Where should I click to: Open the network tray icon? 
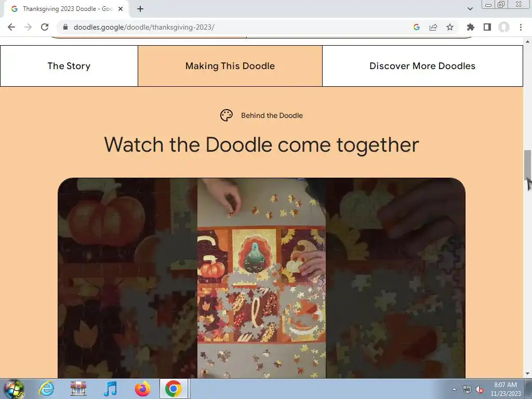tap(467, 389)
